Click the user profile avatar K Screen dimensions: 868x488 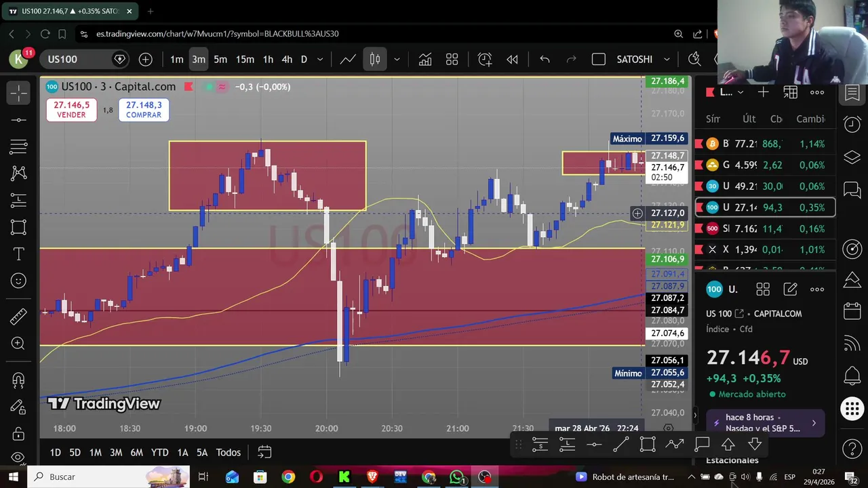click(x=18, y=60)
